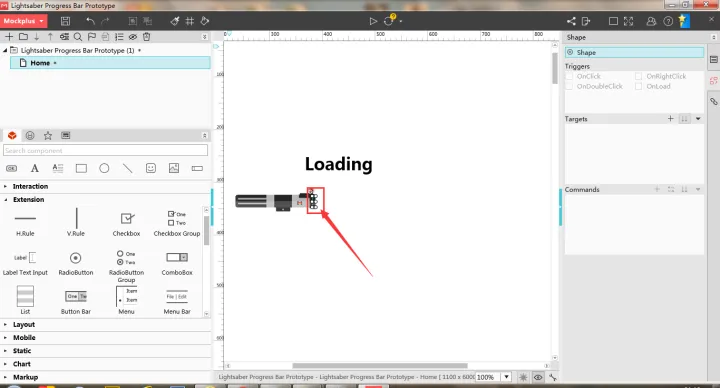Click the canvas horizontal scrollbar
The image size is (720, 388).
(380, 366)
